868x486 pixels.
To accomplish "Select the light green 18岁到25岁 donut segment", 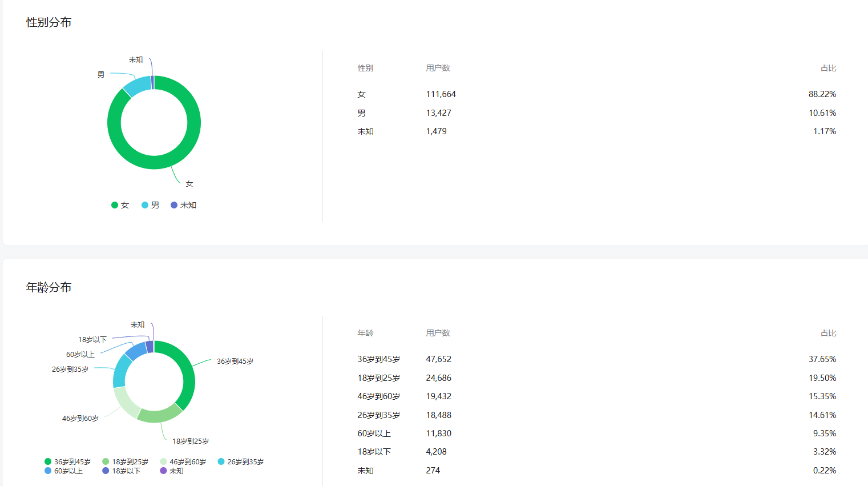I will tap(160, 416).
